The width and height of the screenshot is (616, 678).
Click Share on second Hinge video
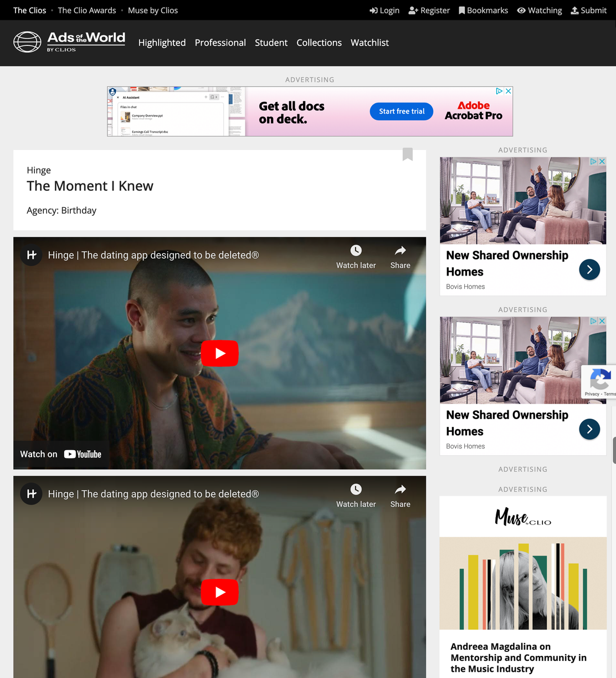coord(400,496)
